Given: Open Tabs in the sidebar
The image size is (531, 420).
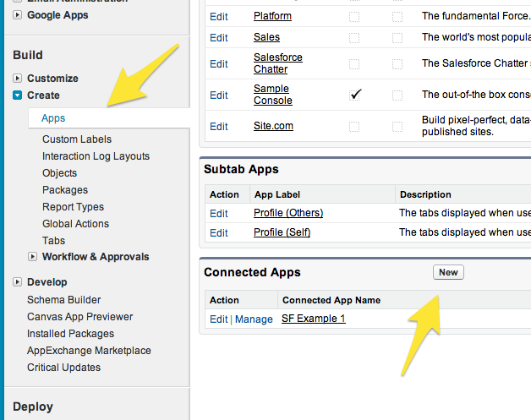Looking at the screenshot, I should [x=53, y=241].
